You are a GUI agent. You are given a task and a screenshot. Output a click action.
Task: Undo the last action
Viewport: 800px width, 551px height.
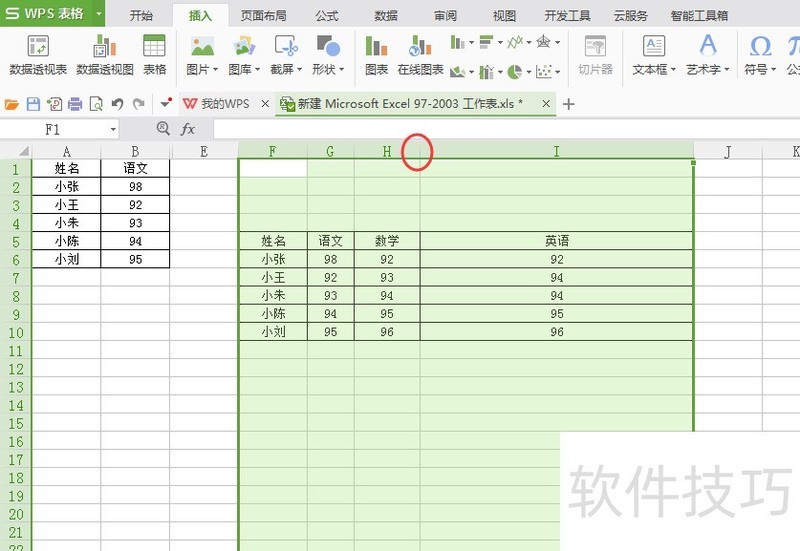pyautogui.click(x=117, y=105)
